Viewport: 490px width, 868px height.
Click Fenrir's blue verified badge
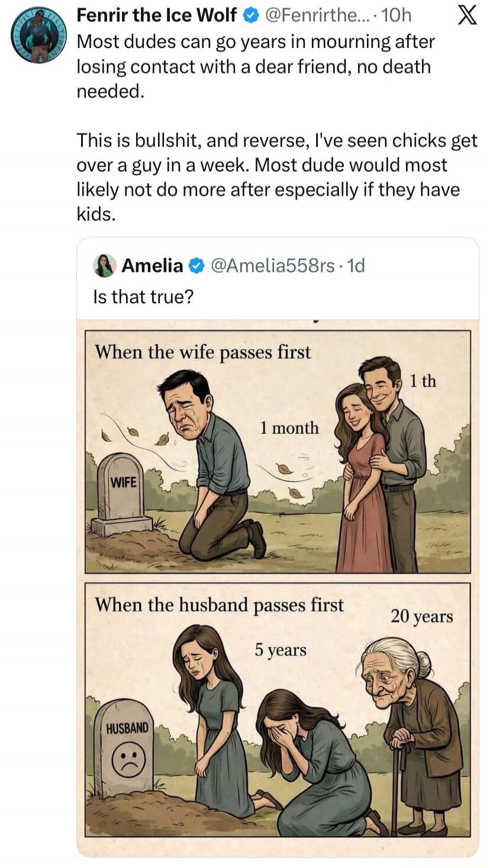[x=250, y=16]
